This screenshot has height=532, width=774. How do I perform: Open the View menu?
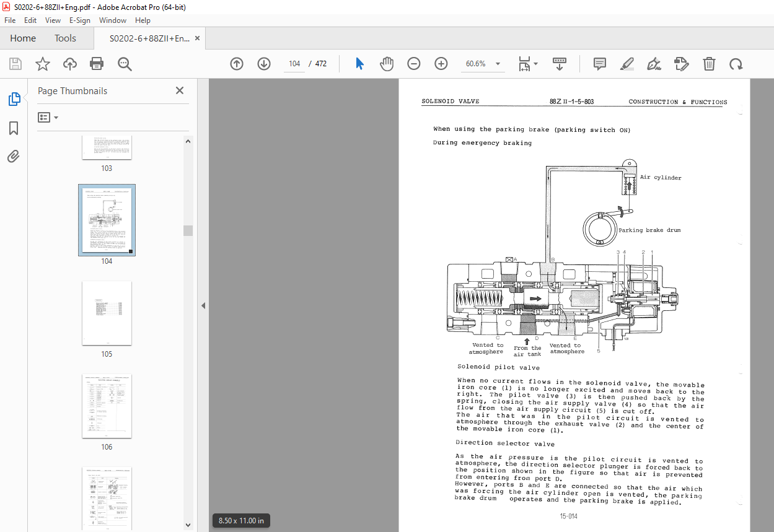(53, 20)
